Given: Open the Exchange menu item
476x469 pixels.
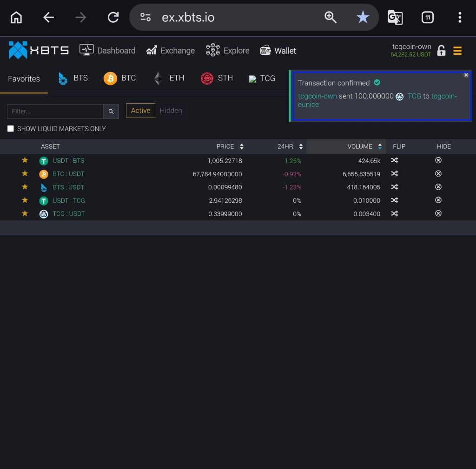Looking at the screenshot, I should [x=171, y=51].
